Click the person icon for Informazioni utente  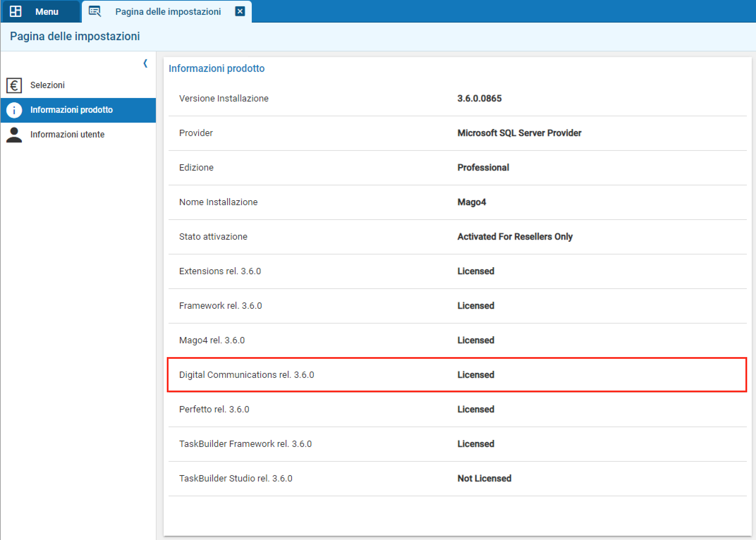(x=14, y=135)
